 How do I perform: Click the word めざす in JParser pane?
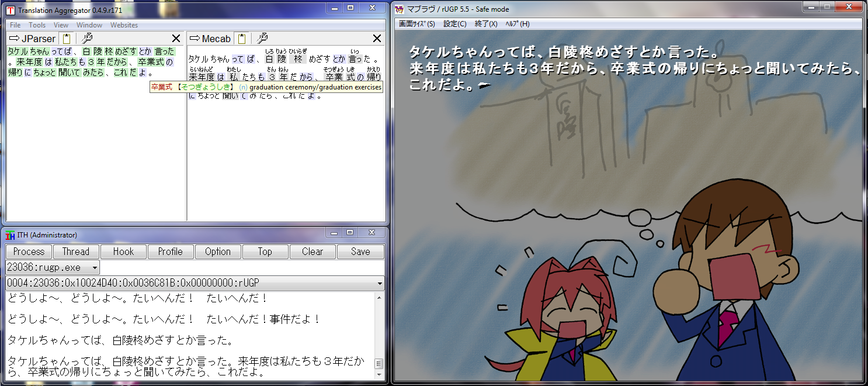tap(126, 51)
